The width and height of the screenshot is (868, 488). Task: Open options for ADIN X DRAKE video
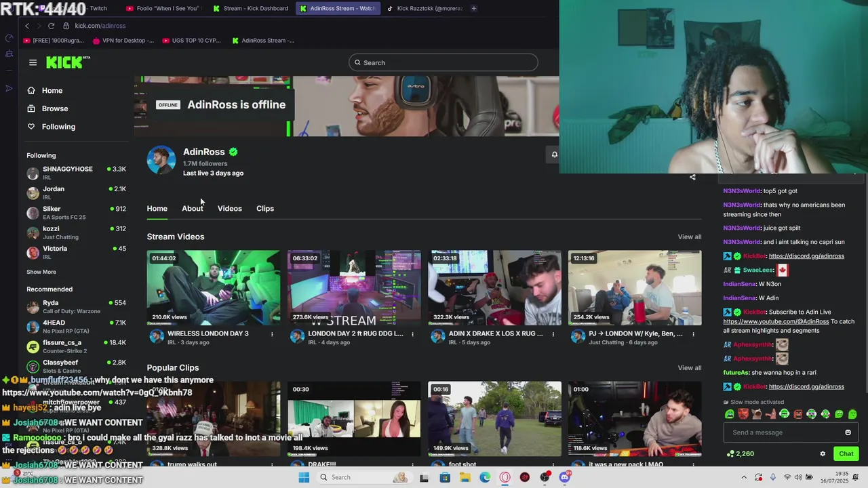click(x=553, y=334)
